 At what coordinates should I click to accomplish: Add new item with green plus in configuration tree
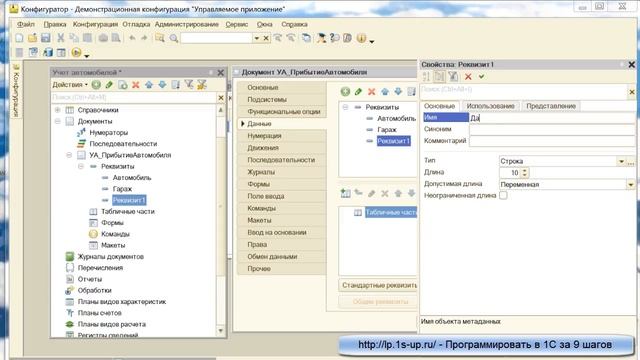(96, 85)
